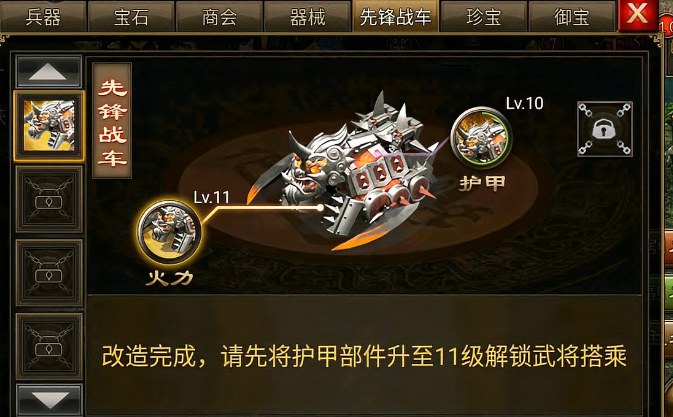Close the panel with red X
673x417 pixels.
[x=637, y=15]
